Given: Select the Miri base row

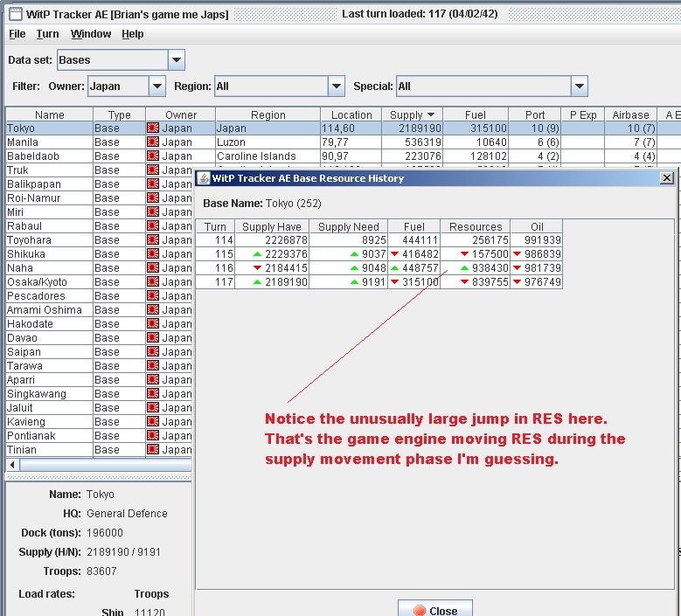Looking at the screenshot, I should pyautogui.click(x=99, y=211).
